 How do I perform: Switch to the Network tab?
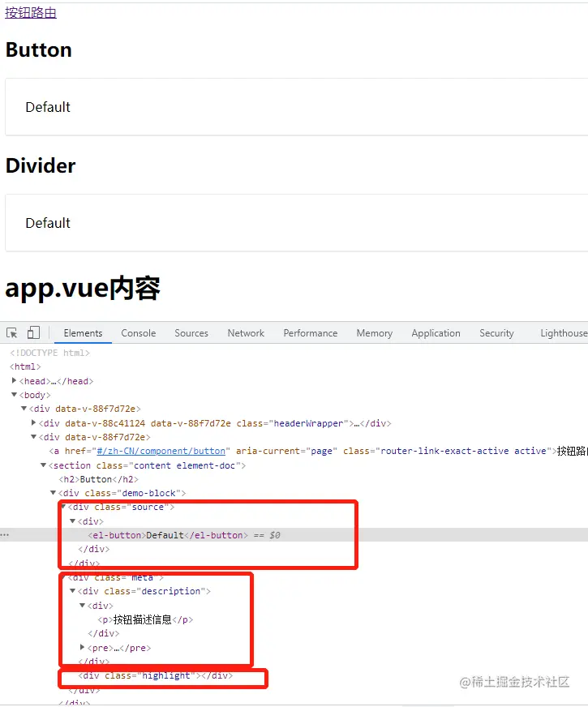pyautogui.click(x=246, y=333)
